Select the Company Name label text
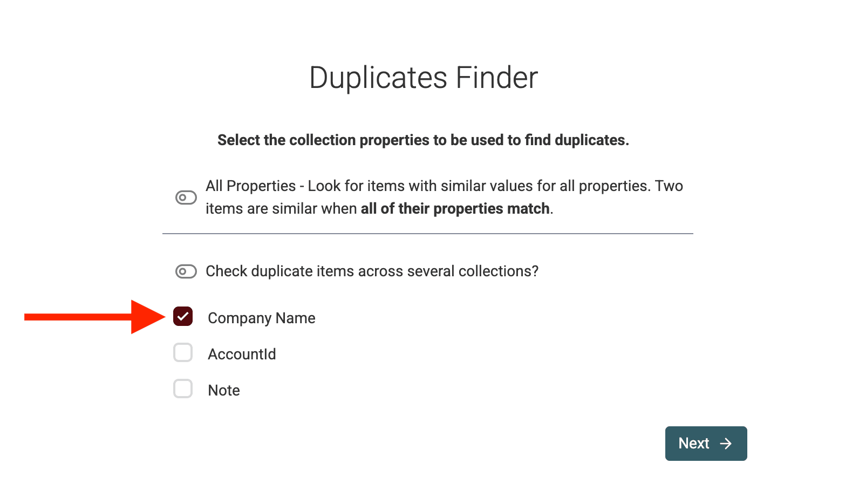Viewport: 866px width, 504px height. [261, 318]
